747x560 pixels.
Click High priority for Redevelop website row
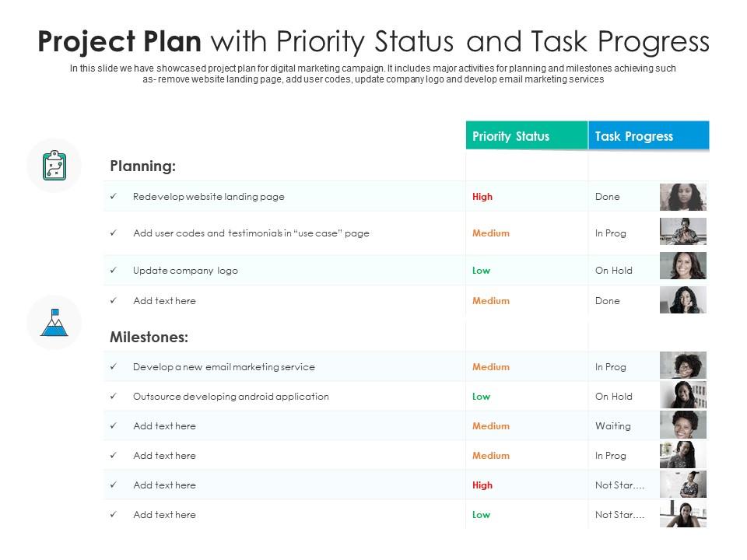point(482,197)
